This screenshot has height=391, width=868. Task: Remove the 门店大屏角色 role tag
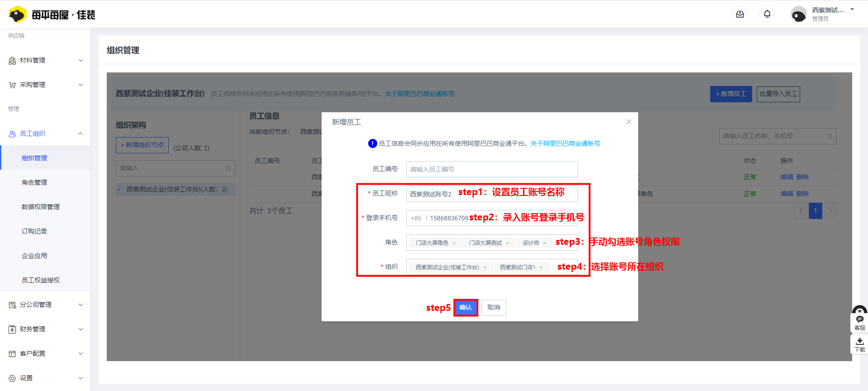click(454, 243)
